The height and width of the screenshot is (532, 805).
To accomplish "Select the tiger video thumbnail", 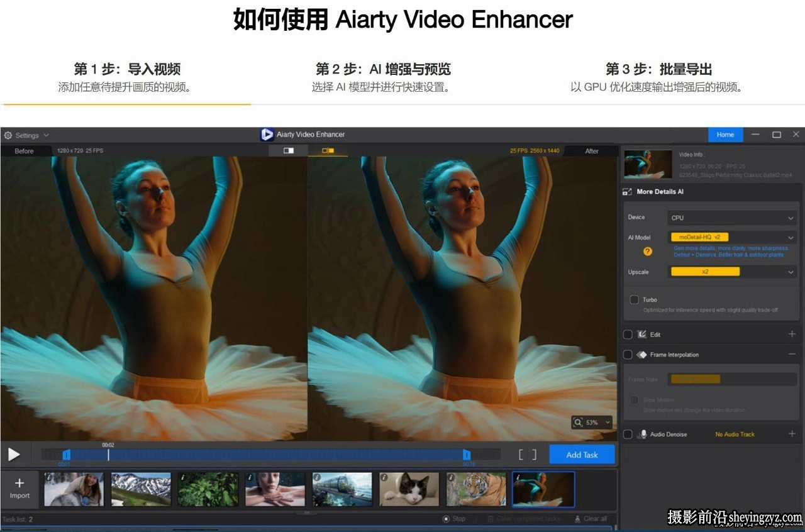I will (476, 489).
